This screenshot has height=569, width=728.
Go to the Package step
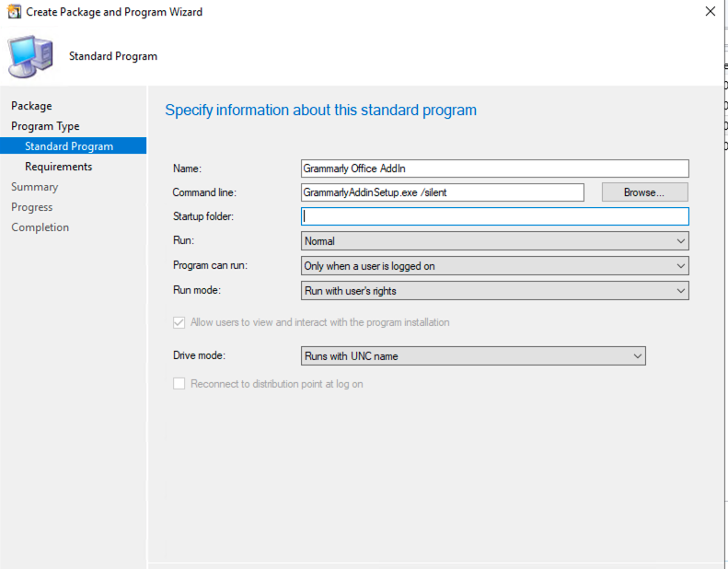(31, 106)
